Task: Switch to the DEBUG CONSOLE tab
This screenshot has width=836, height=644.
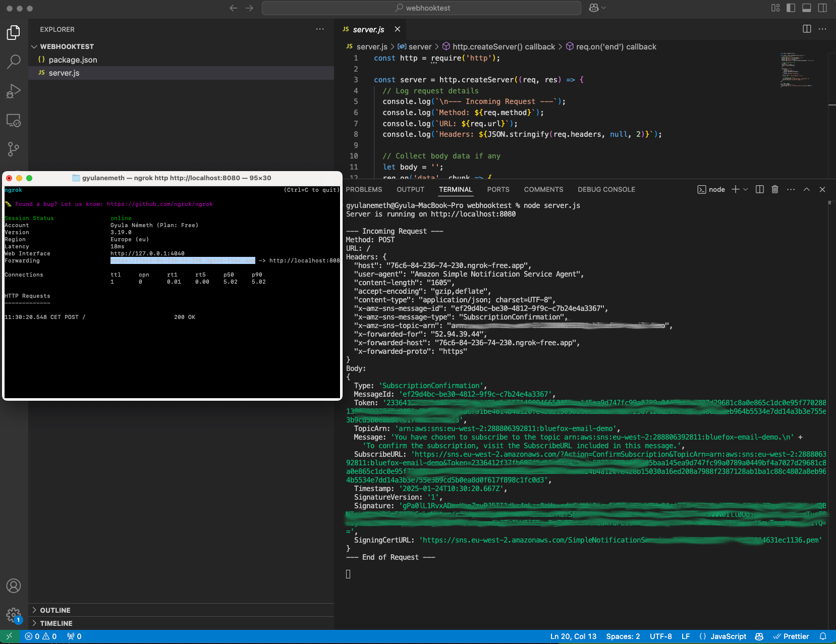Action: pos(606,189)
